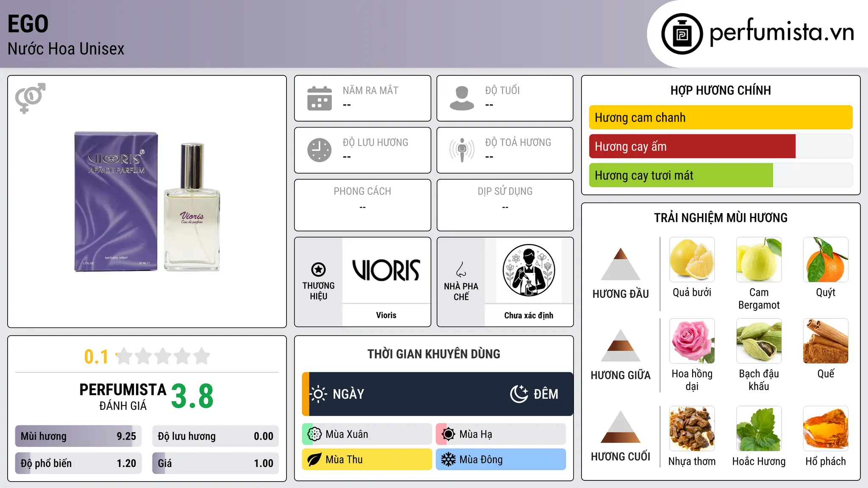Click the clock icon beside Độ lưu hương
This screenshot has height=488, width=868.
point(320,150)
